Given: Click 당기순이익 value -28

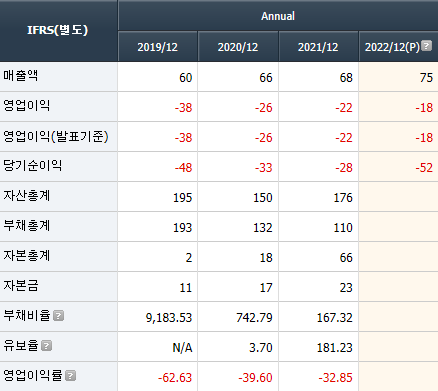Looking at the screenshot, I should 344,168.
